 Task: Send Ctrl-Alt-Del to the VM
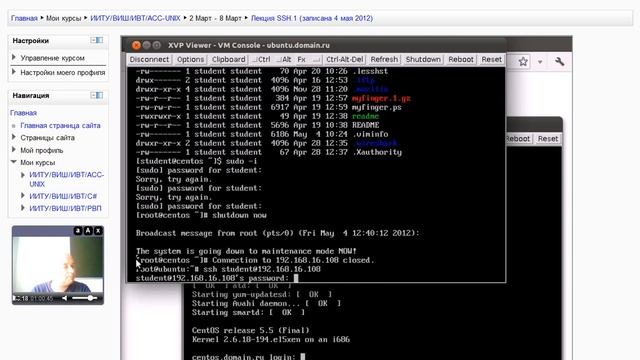coord(344,60)
